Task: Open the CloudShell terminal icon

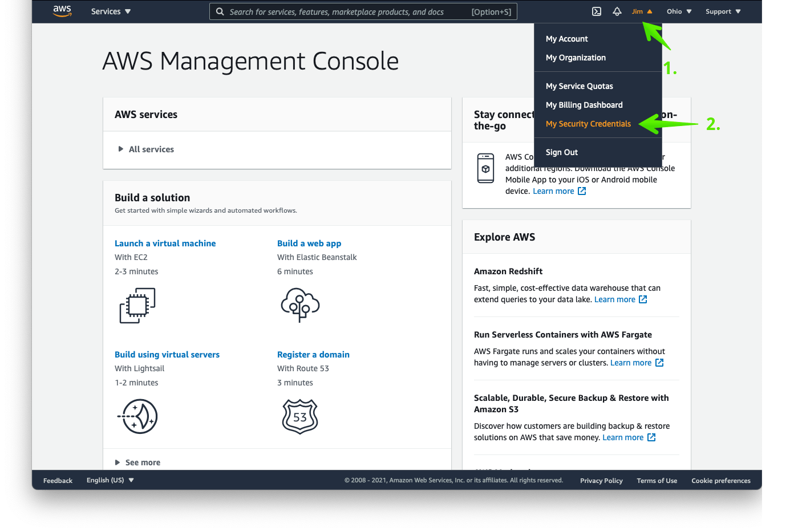Action: tap(596, 11)
